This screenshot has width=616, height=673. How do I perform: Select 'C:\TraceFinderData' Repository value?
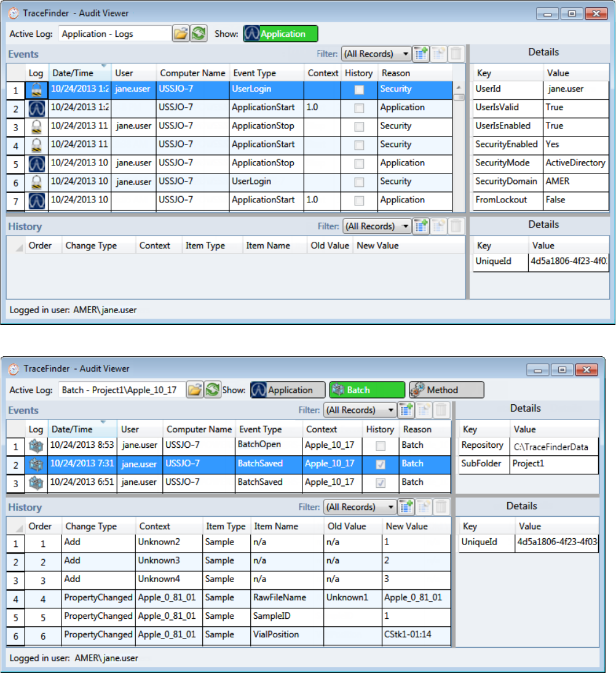tap(554, 447)
